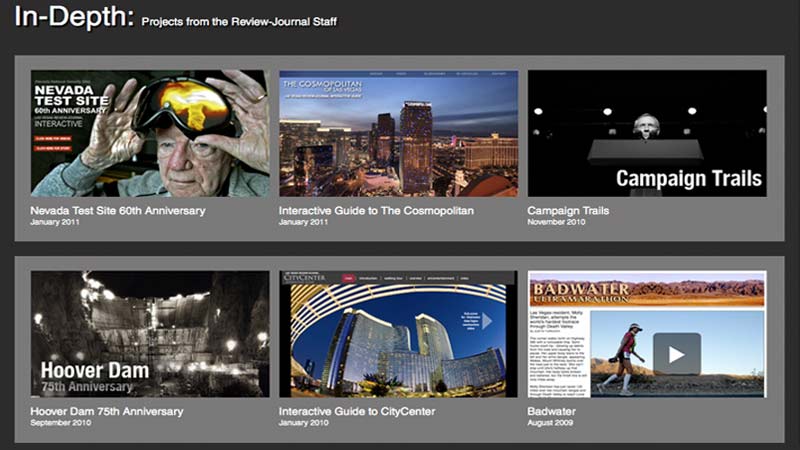Click the red highlighted tab in the CityCenter image navigation

(348, 278)
